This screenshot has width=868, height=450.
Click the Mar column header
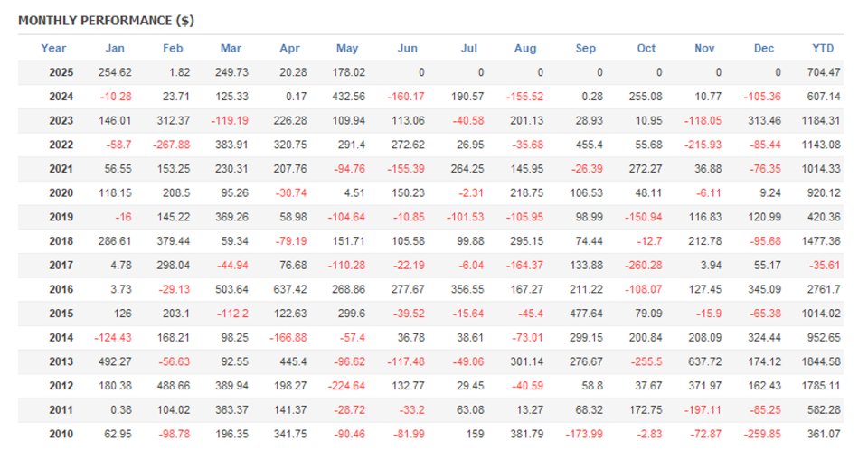coord(231,49)
